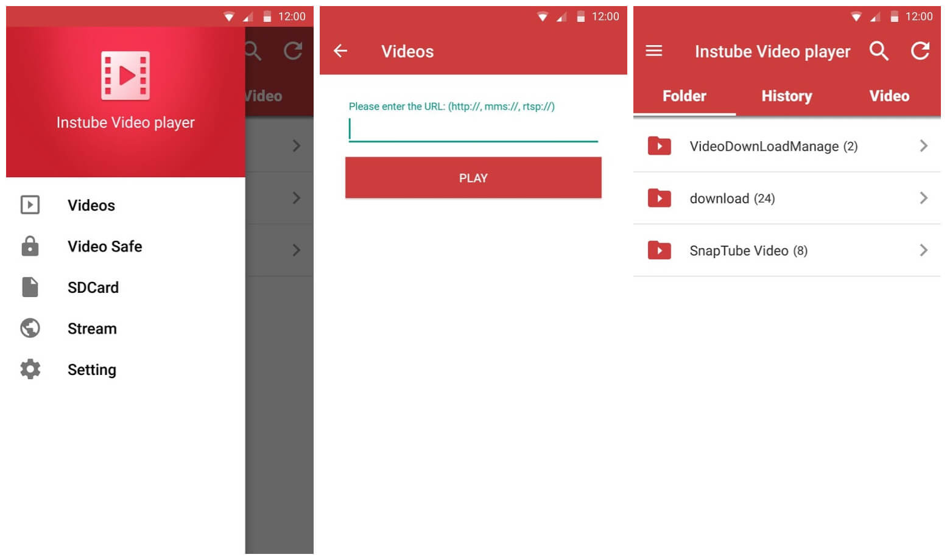This screenshot has height=560, width=947.
Task: Open the hamburger menu on main screen
Action: [653, 51]
